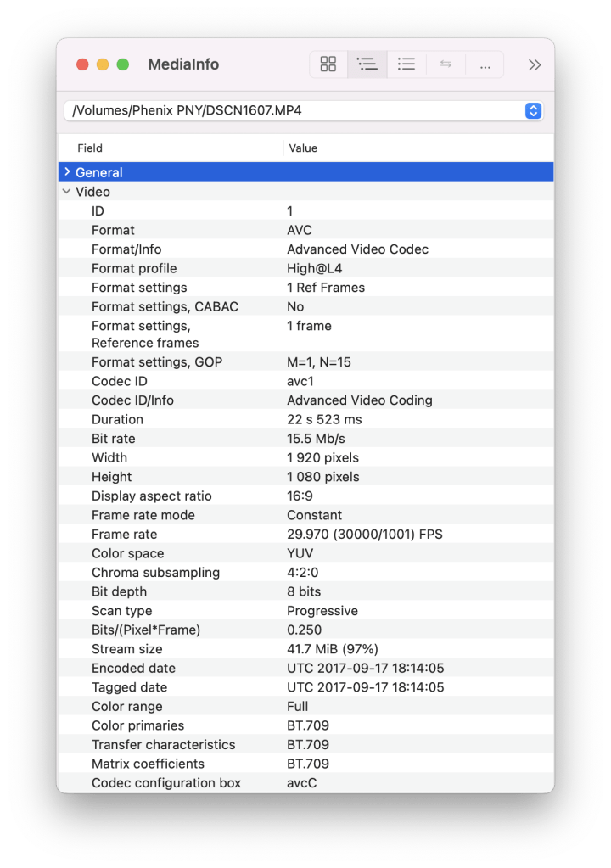Open the ellipsis more options icon
The width and height of the screenshot is (611, 868).
[x=485, y=64]
